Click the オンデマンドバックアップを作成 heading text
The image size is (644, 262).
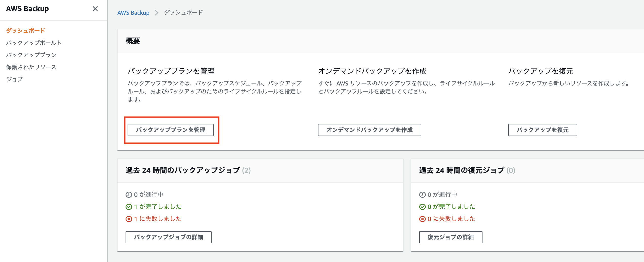click(372, 71)
